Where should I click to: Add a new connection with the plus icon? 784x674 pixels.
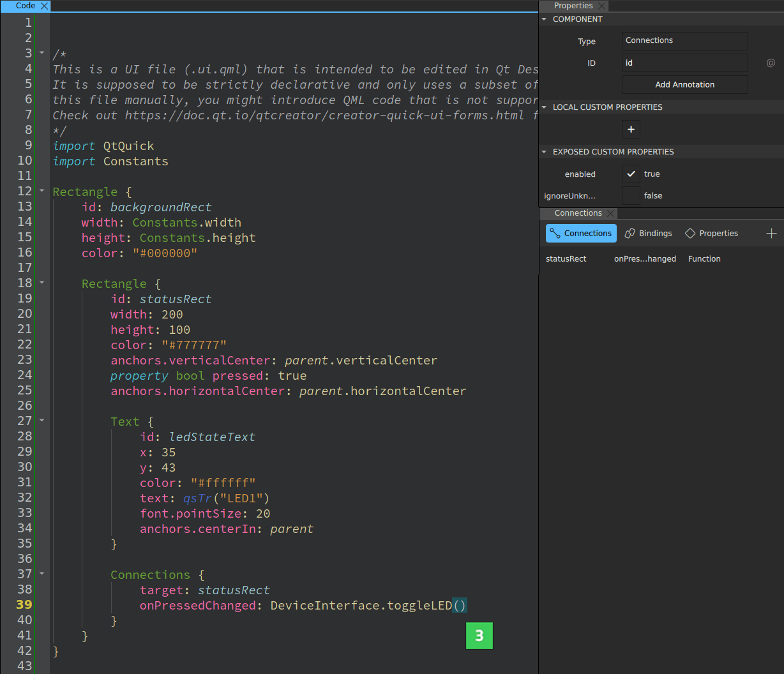(771, 233)
